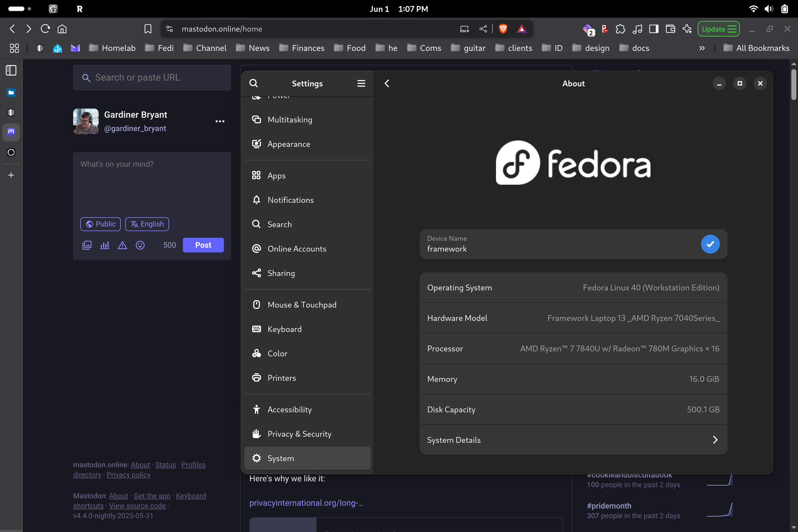The width and height of the screenshot is (798, 532).
Task: Click the volume icon in top bar
Action: tap(769, 9)
